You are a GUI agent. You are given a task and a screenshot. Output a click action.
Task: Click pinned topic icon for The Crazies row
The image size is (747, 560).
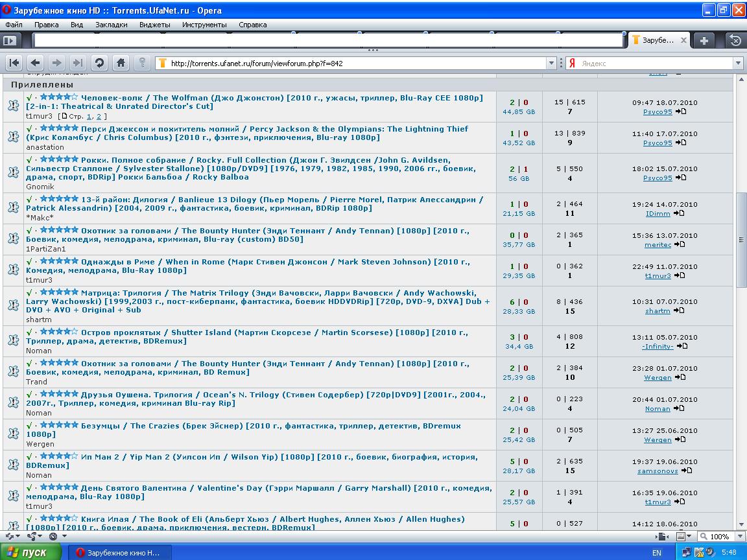pyautogui.click(x=14, y=434)
